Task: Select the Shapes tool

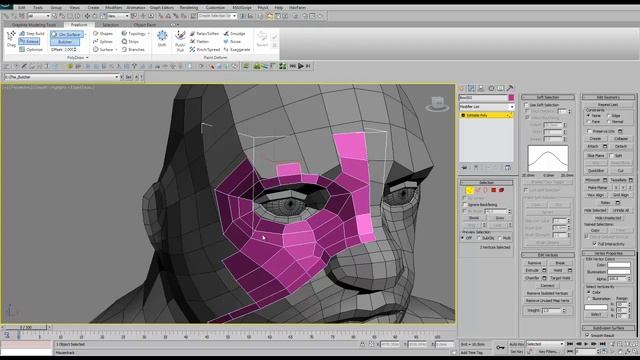Action: 103,33
